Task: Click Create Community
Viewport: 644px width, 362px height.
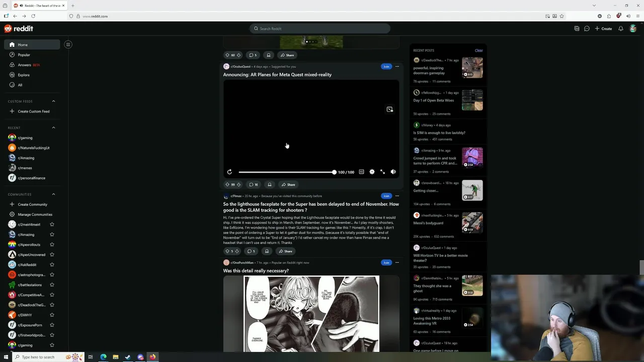Action: [32, 204]
